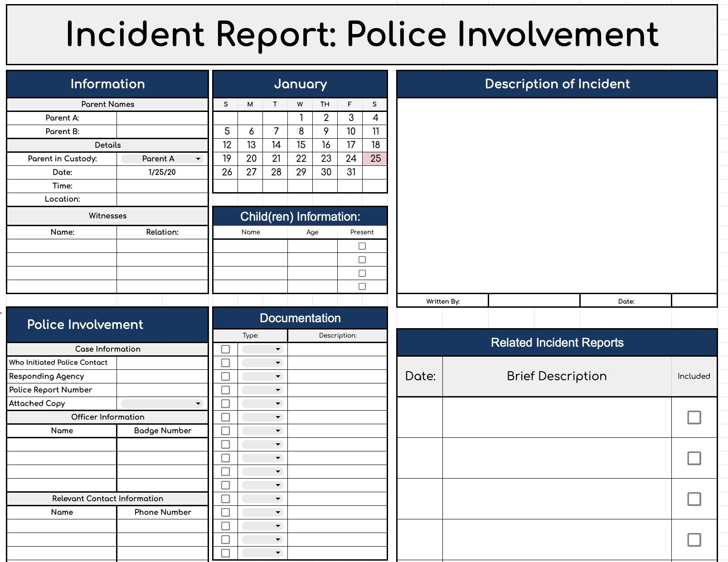Click the Responding Agency value cell

(162, 376)
